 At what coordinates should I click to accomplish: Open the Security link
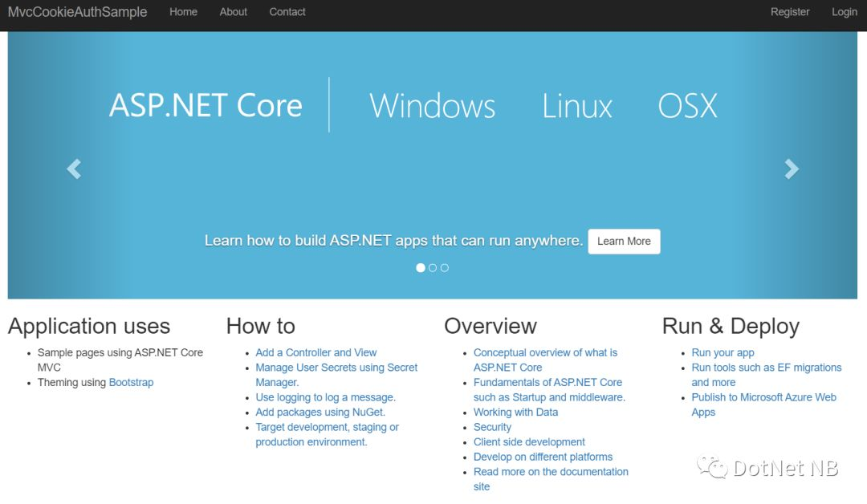click(x=492, y=427)
